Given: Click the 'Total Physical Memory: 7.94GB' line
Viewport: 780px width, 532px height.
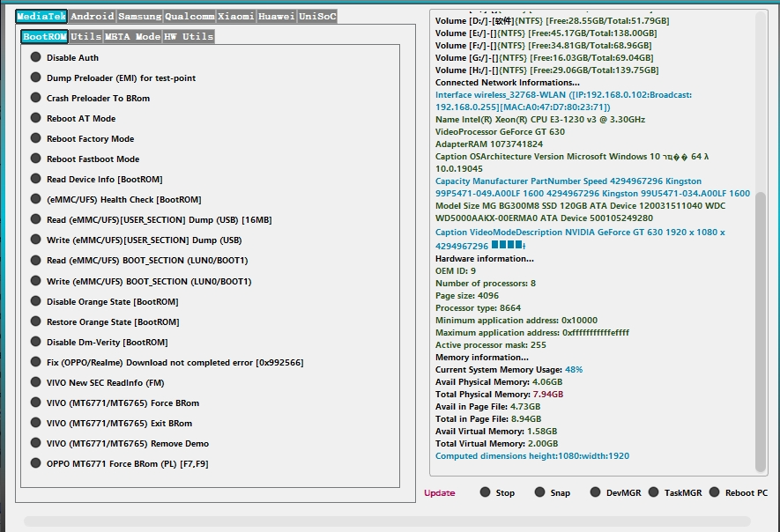Looking at the screenshot, I should tap(500, 395).
